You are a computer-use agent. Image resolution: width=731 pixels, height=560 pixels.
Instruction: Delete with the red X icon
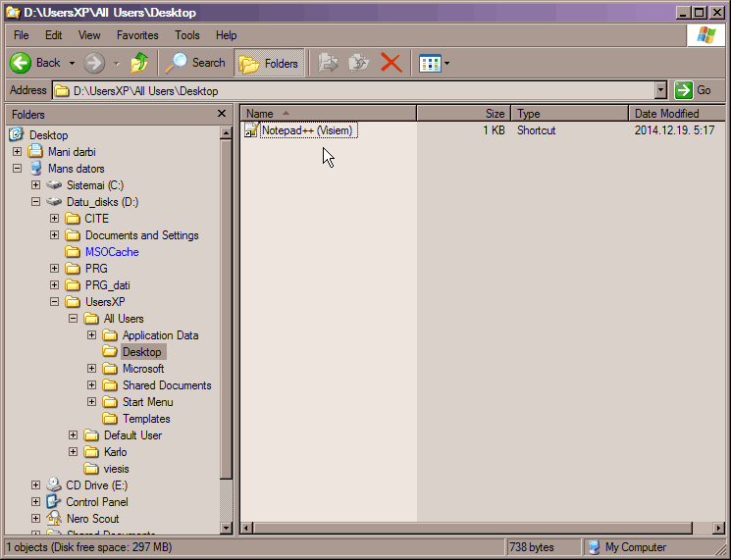(391, 63)
